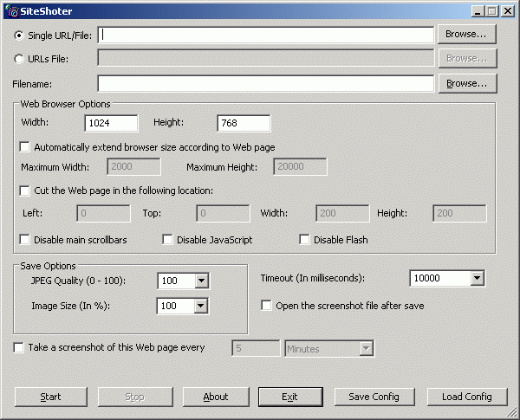Screen dimensions: 520x420
Task: Click the Maximum Width field showing 2000
Action: tap(134, 166)
